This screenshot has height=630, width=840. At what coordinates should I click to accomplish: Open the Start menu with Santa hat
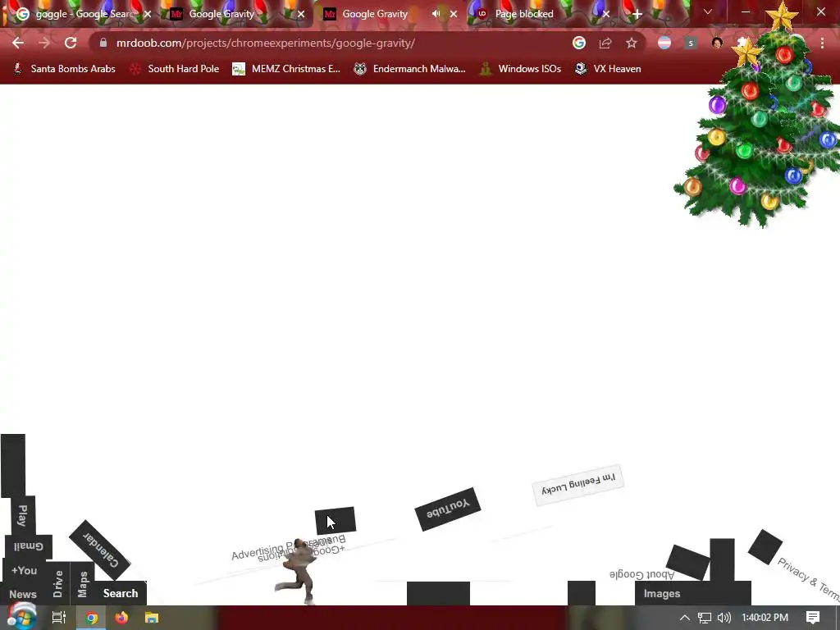(x=21, y=617)
